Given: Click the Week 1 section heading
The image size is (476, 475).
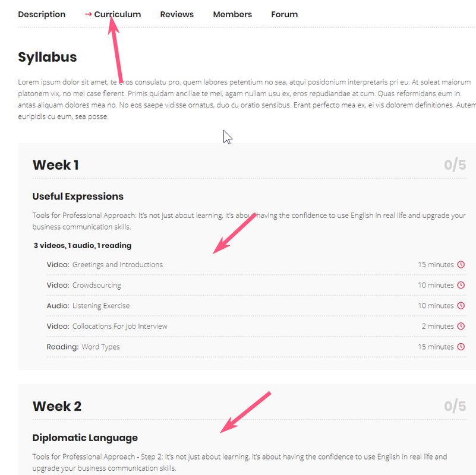Looking at the screenshot, I should tap(55, 165).
